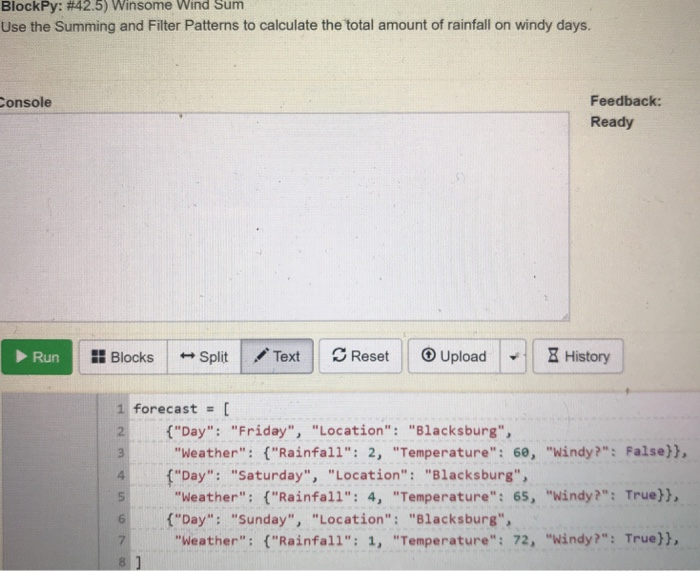Click the closing bracket on line 8
The image size is (700, 571).
pyautogui.click(x=138, y=562)
